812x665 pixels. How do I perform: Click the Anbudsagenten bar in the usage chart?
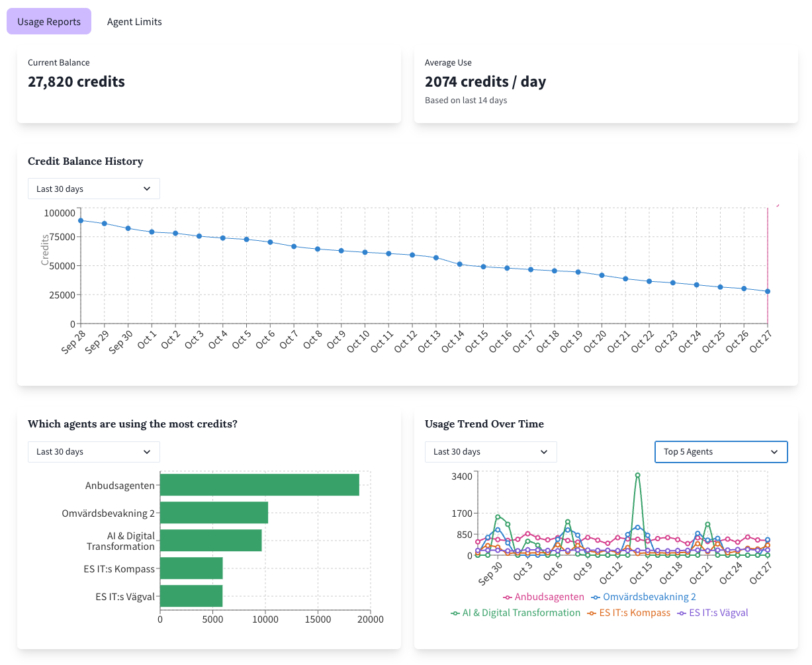coord(258,484)
